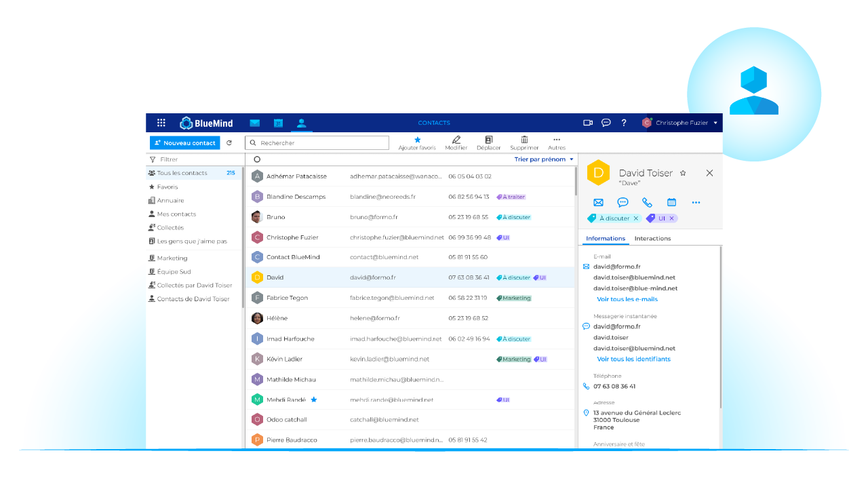Click the refresh contacts icon

(229, 143)
